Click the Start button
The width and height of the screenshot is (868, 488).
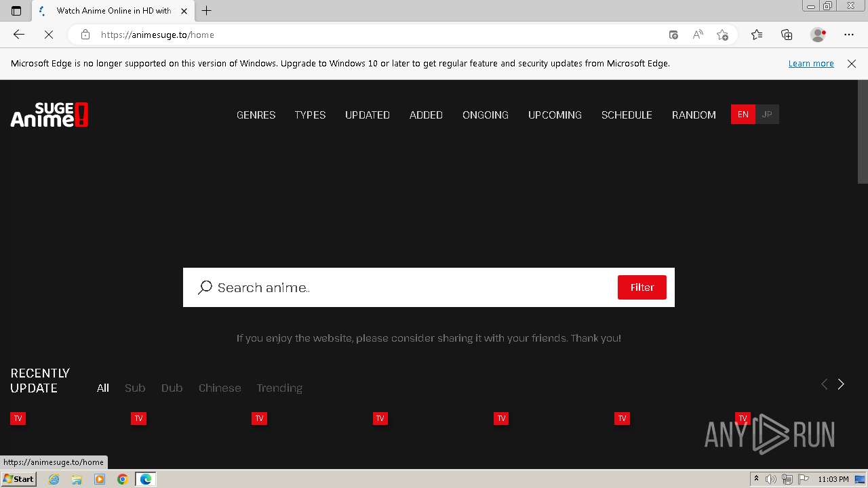(18, 479)
